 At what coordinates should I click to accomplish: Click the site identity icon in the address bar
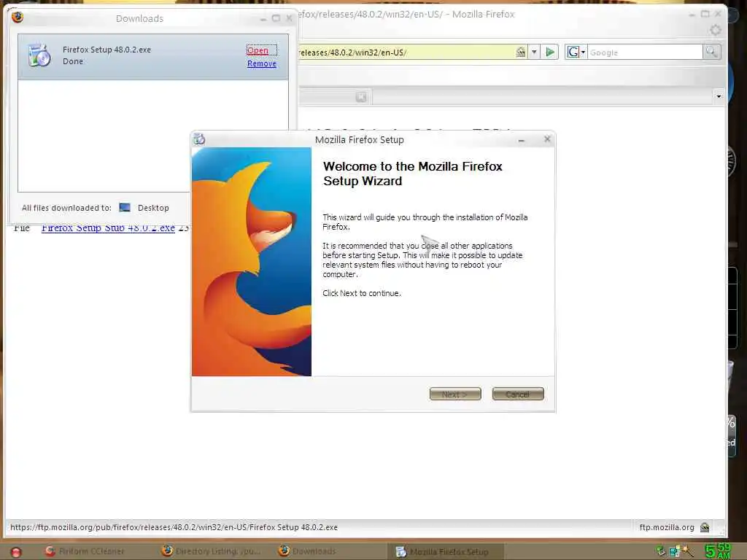click(x=521, y=52)
